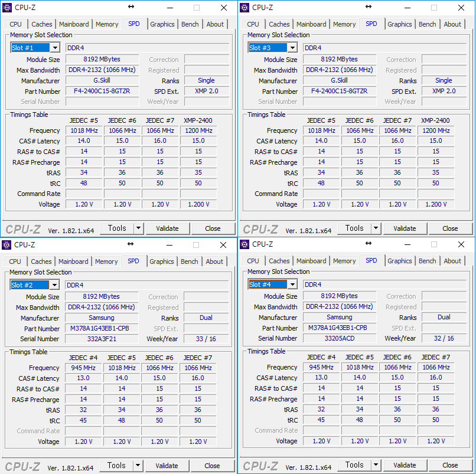Click XMP 2.0 value in Slot #1 window
This screenshot has height=474, width=476.
(x=207, y=91)
